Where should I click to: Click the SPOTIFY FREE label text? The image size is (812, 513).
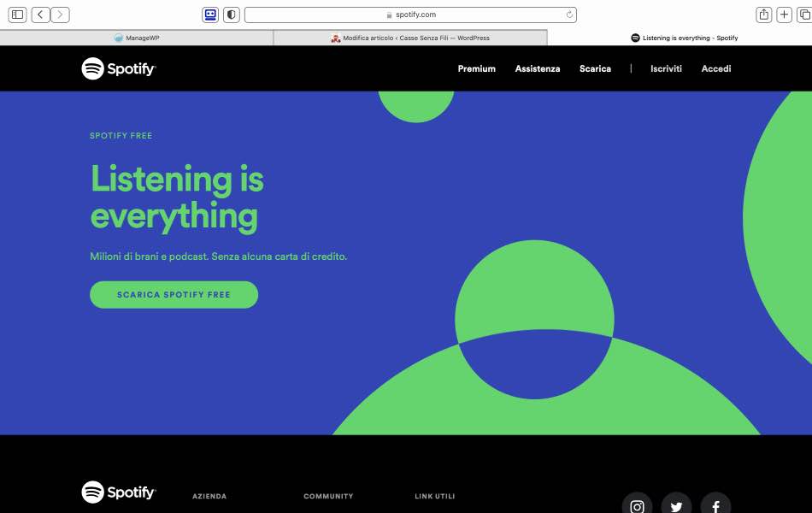click(121, 136)
